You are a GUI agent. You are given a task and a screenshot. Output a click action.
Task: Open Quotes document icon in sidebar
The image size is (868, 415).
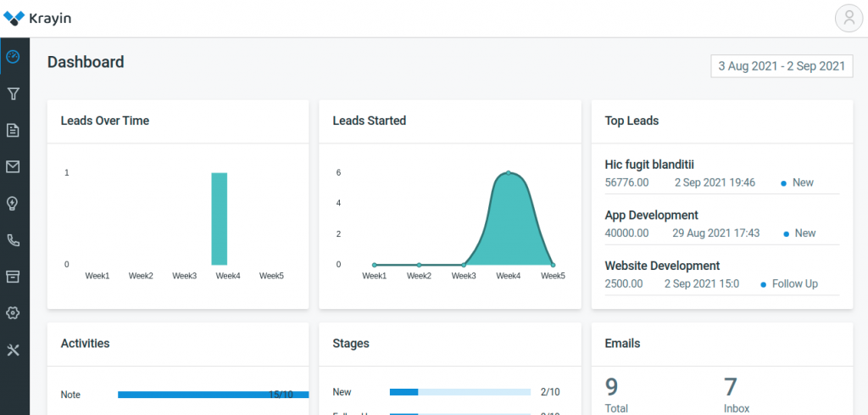coord(14,130)
